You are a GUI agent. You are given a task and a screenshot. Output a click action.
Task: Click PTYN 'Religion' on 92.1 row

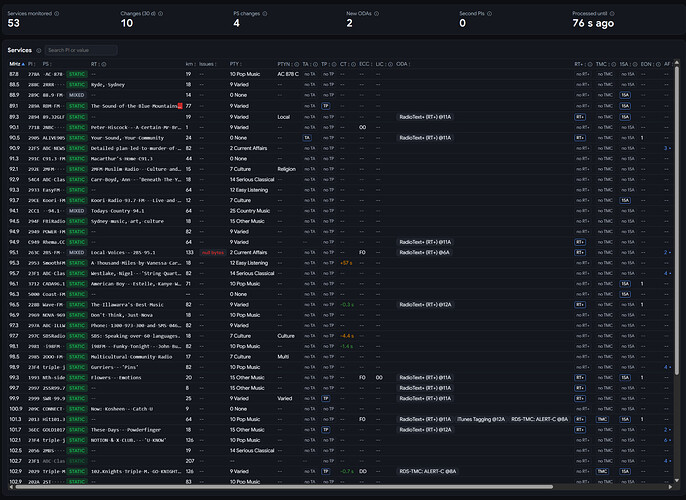pyautogui.click(x=287, y=169)
